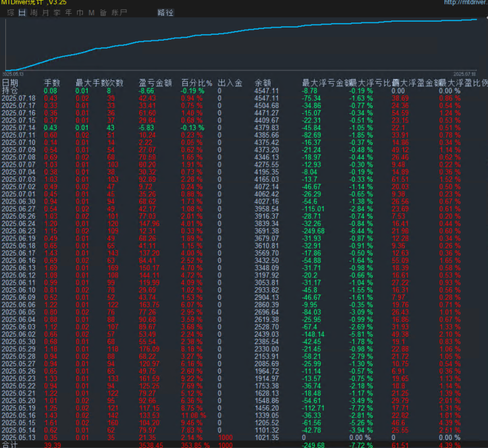Select the 日 daily statistics tab
Viewport: 488px width, 448px height.
tap(22, 13)
